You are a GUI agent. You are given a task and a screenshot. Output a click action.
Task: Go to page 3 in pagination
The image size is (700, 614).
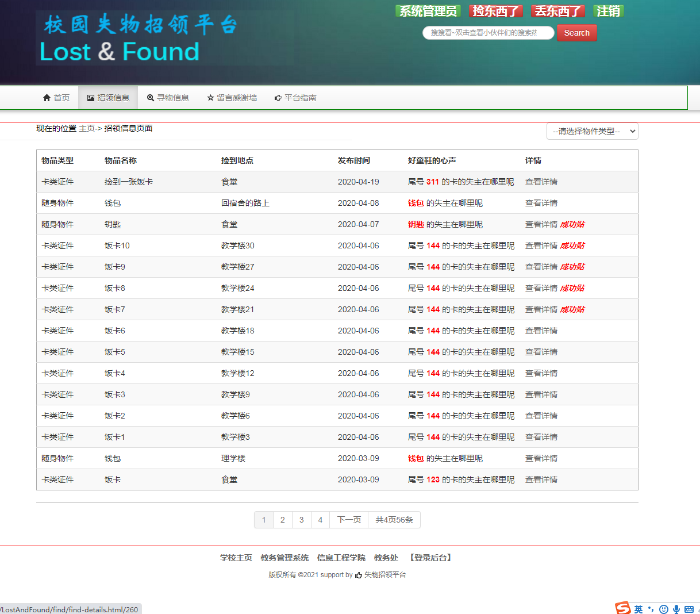301,520
